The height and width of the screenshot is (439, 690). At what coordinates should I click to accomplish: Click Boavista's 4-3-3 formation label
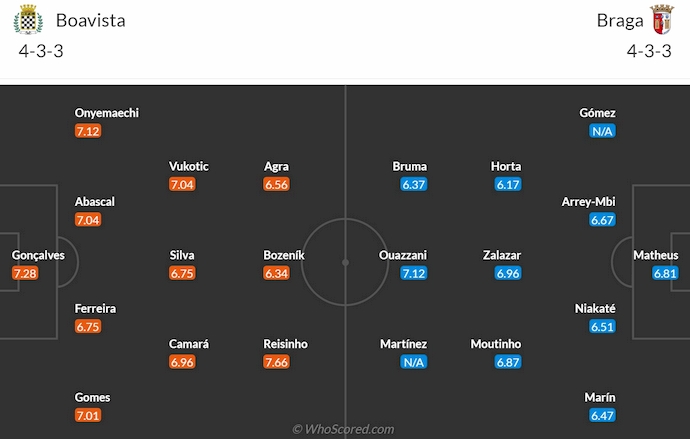(41, 52)
